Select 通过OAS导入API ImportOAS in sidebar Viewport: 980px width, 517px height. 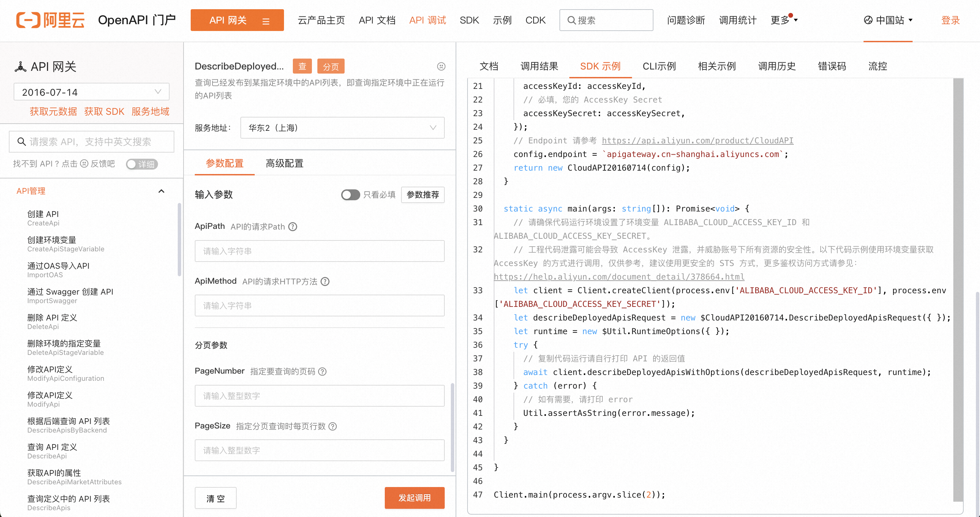tap(58, 270)
